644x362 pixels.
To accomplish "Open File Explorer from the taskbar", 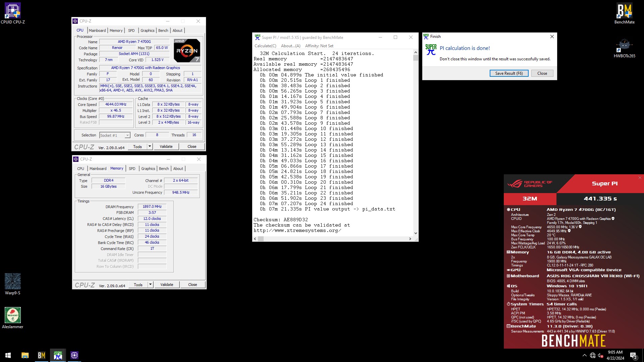I will [25, 355].
